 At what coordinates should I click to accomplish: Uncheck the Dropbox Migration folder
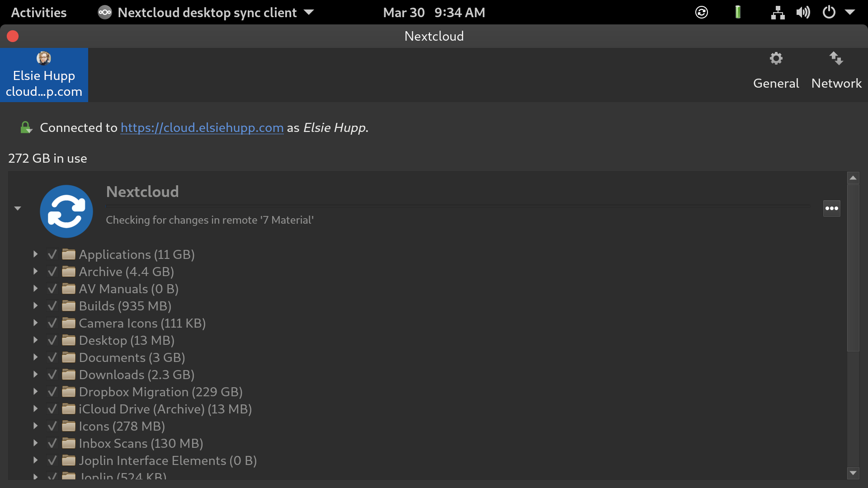pyautogui.click(x=52, y=392)
